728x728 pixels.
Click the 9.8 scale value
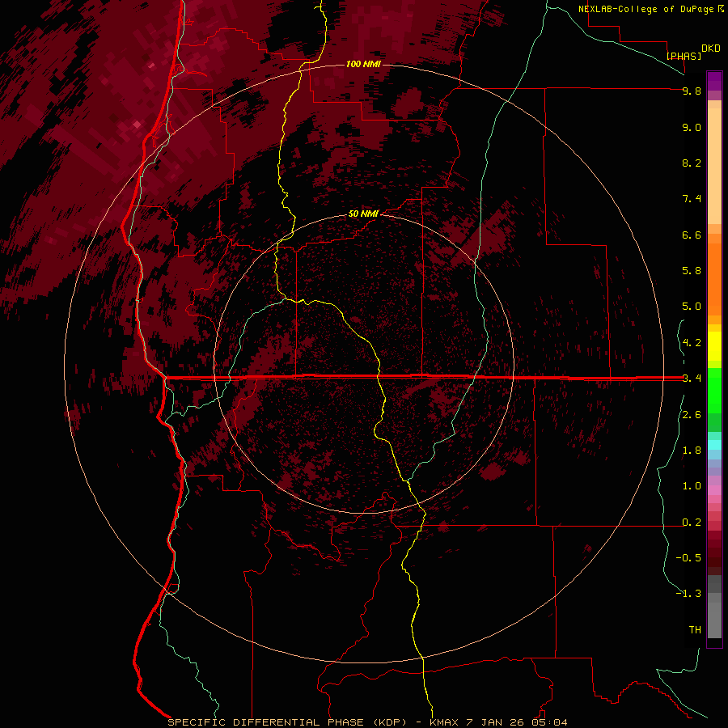[692, 91]
